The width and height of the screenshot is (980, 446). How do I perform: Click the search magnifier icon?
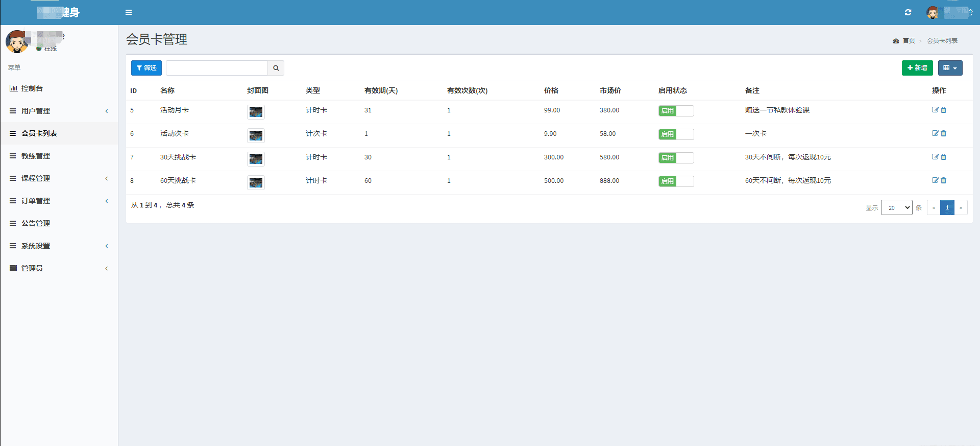[276, 68]
